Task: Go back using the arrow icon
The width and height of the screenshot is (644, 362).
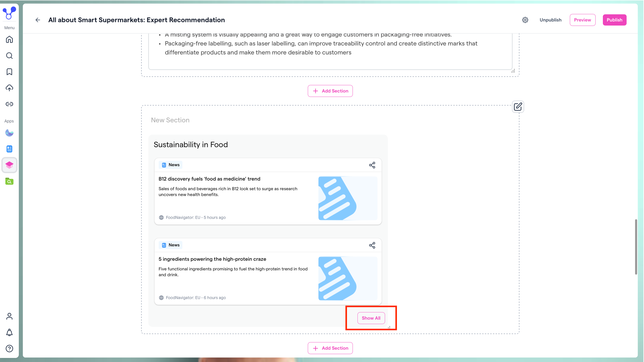Action: [38, 20]
